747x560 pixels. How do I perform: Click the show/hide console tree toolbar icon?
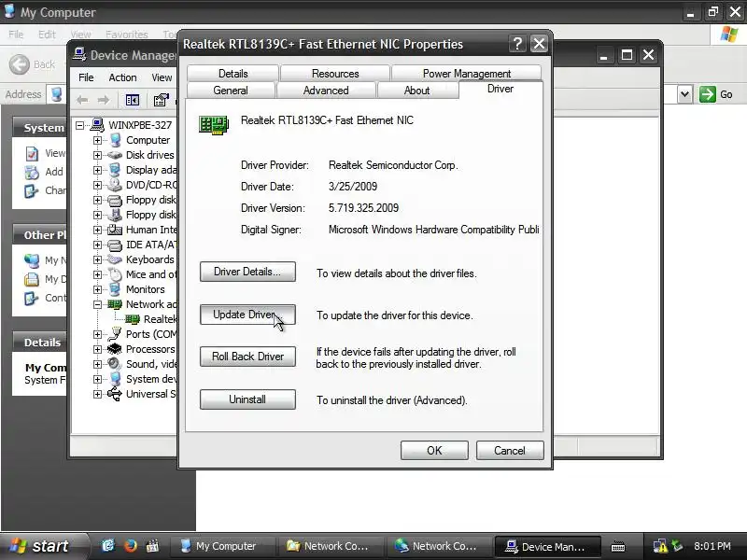[x=132, y=100]
